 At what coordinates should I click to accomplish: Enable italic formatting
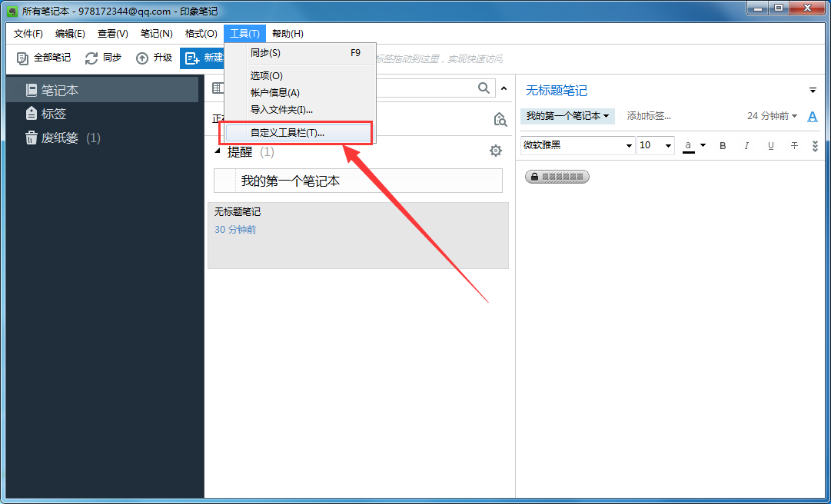click(x=746, y=145)
